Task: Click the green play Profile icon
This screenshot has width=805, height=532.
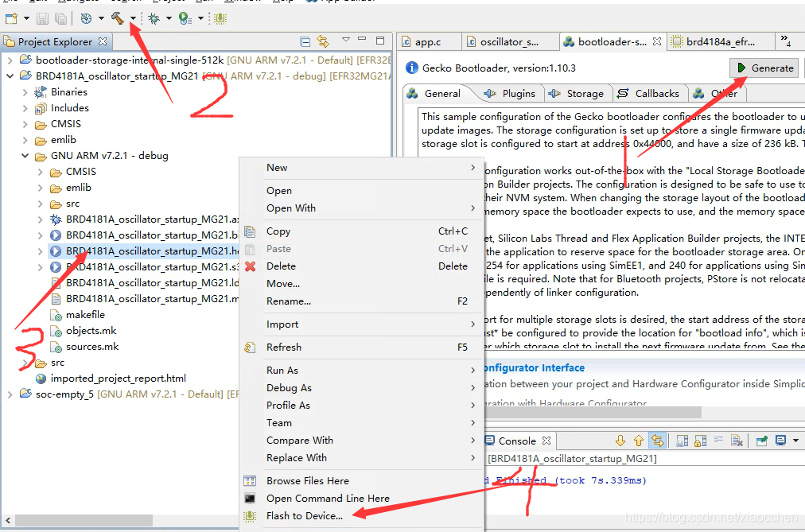Action: tap(185, 19)
